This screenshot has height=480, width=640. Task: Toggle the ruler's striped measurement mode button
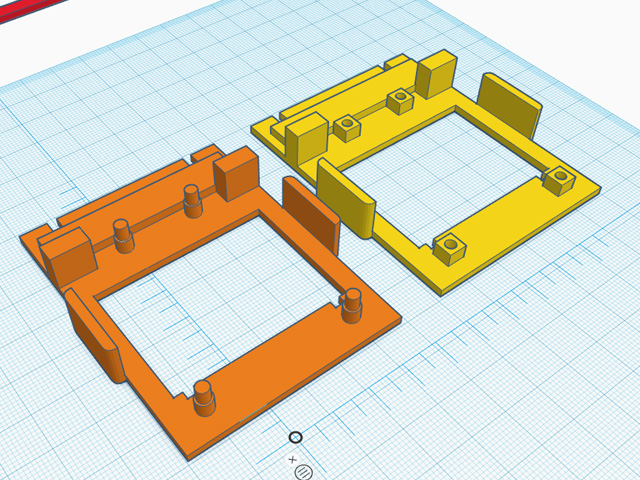[x=304, y=472]
